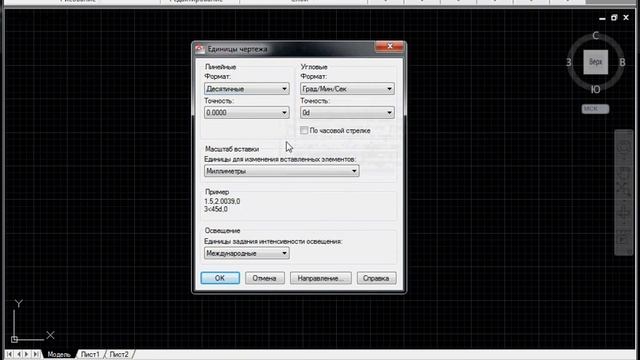Click the Ю (south) compass label
The width and height of the screenshot is (640, 360).
click(596, 90)
